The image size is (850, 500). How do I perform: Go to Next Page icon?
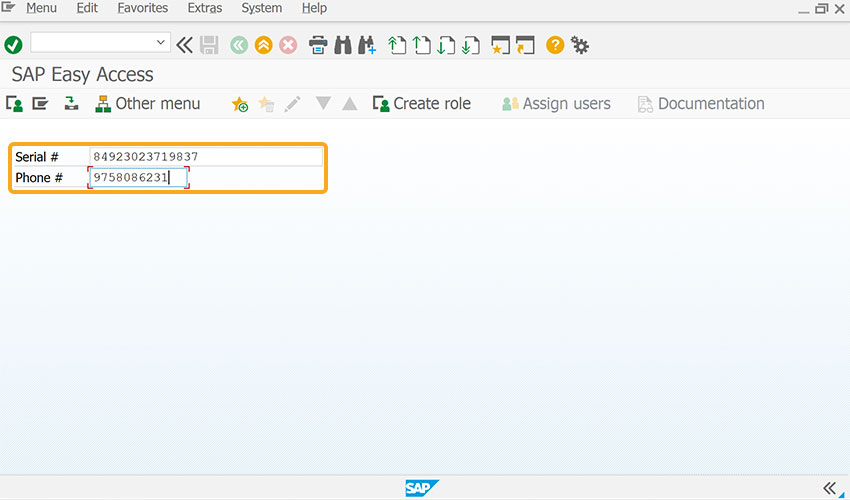point(446,45)
